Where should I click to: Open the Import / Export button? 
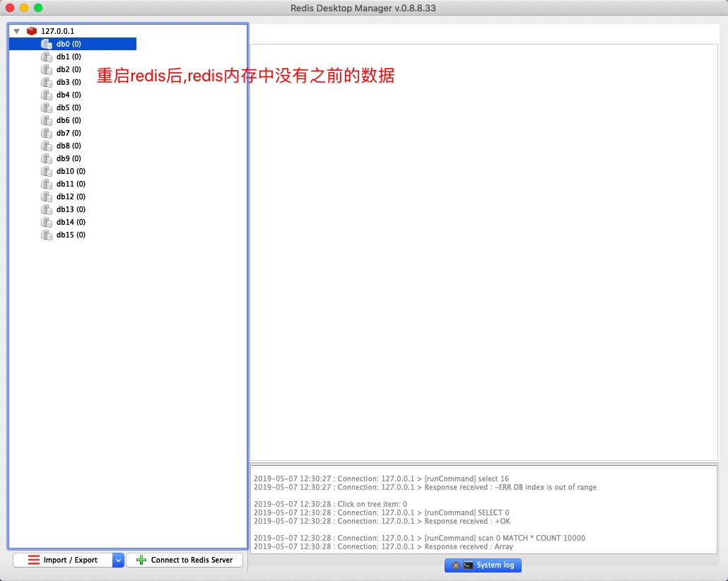coord(63,560)
